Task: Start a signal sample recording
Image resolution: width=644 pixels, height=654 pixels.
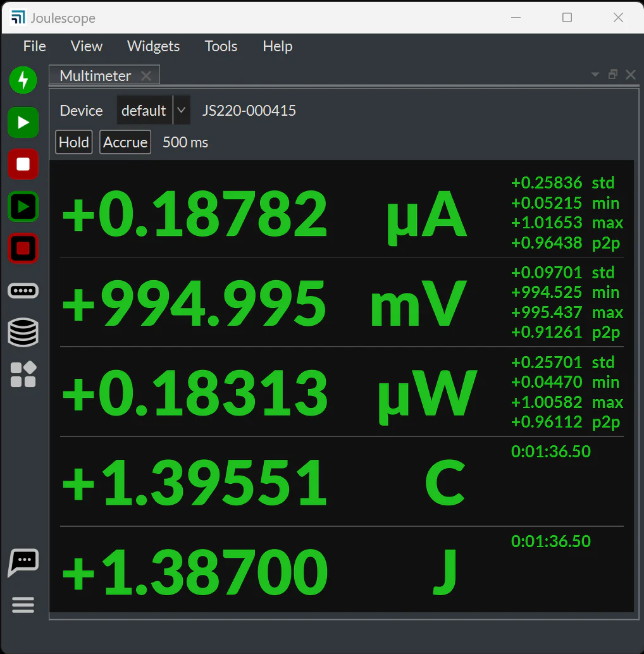Action: tap(23, 207)
